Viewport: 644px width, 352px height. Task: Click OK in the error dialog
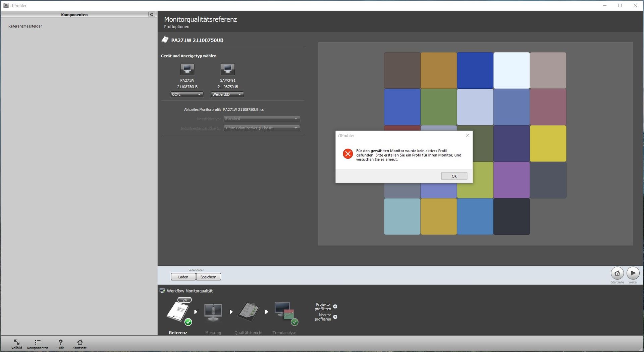454,176
